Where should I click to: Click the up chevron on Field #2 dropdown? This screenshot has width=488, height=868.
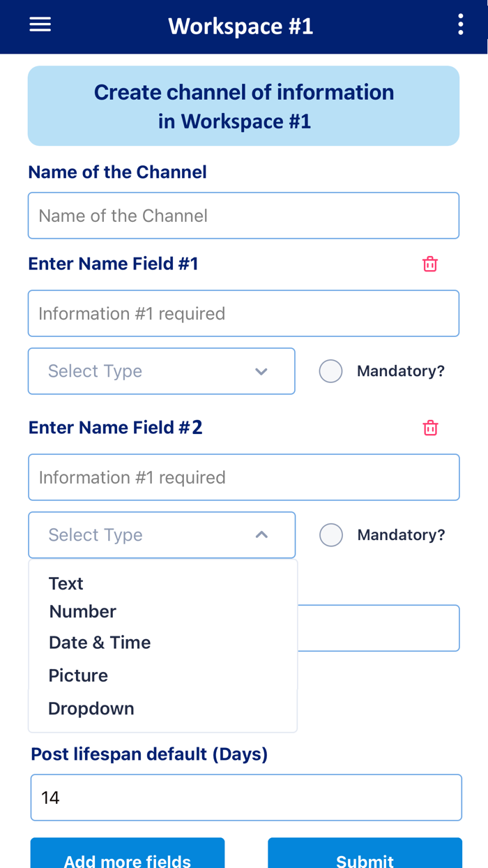pyautogui.click(x=261, y=535)
